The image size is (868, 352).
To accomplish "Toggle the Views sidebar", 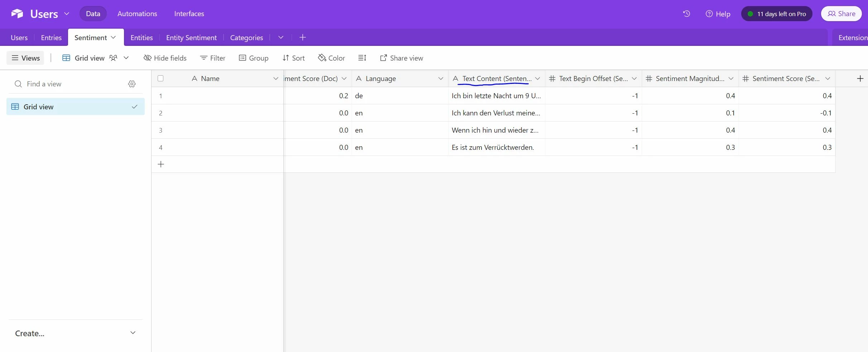I will [25, 58].
